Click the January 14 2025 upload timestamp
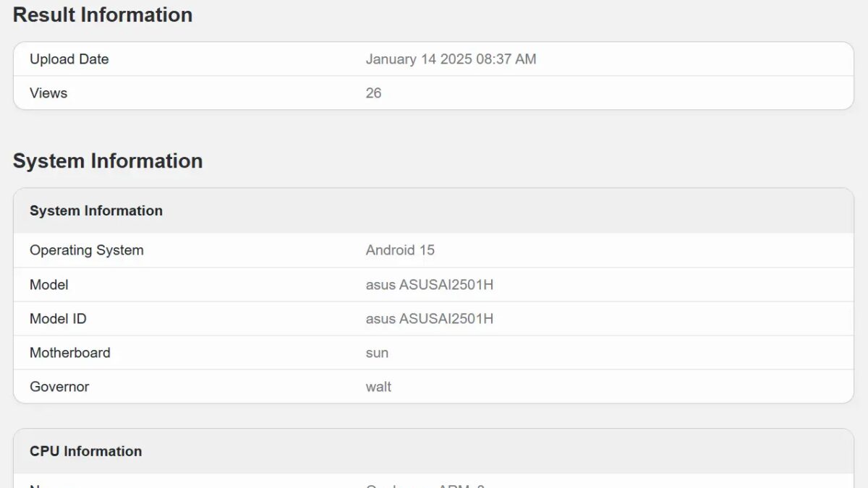The height and width of the screenshot is (488, 868). tap(451, 59)
